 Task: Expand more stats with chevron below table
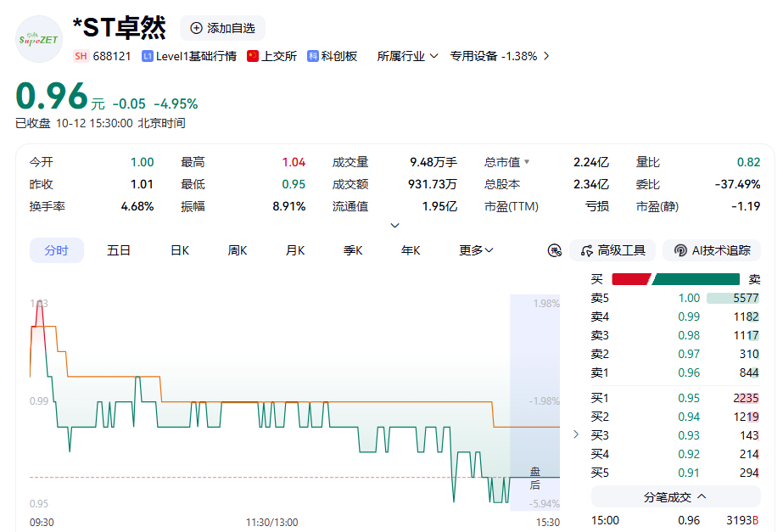[x=394, y=226]
